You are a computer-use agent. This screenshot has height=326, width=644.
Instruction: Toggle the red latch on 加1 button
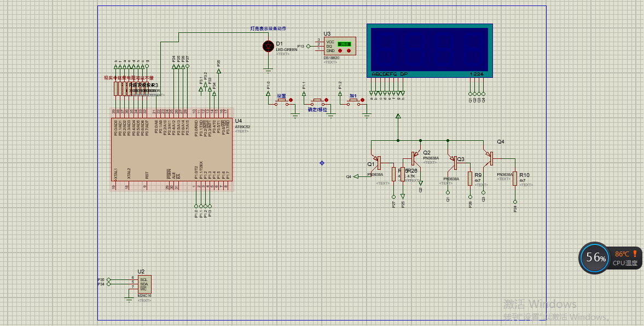363,100
